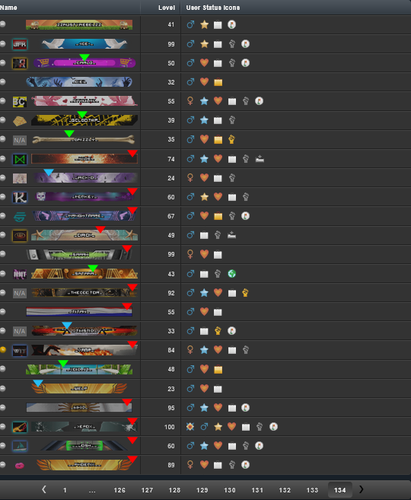Click the teal S faction icon in level 67 row
Viewport: 411px width, 500px height.
pyautogui.click(x=20, y=217)
